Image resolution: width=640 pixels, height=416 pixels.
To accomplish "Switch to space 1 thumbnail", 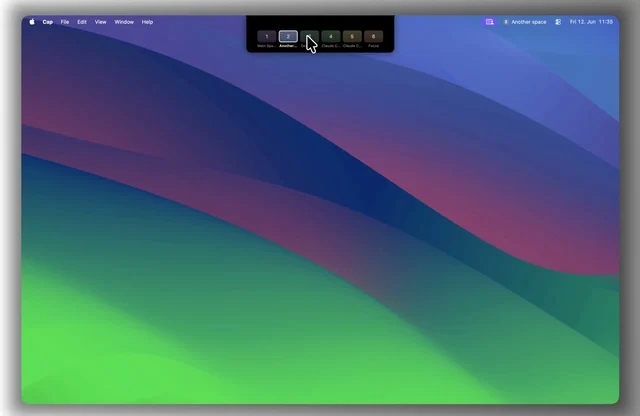I will (267, 36).
